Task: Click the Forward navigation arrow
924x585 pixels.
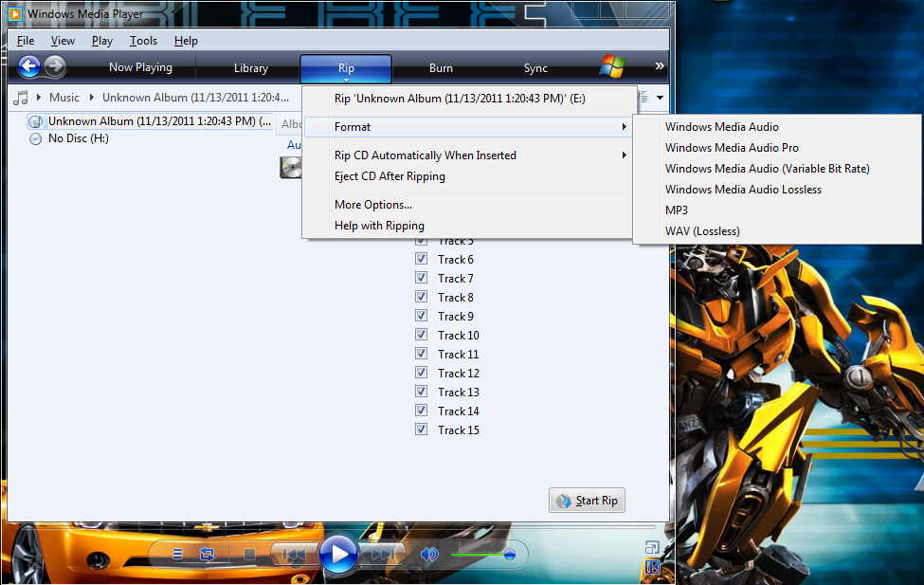Action: pos(55,66)
